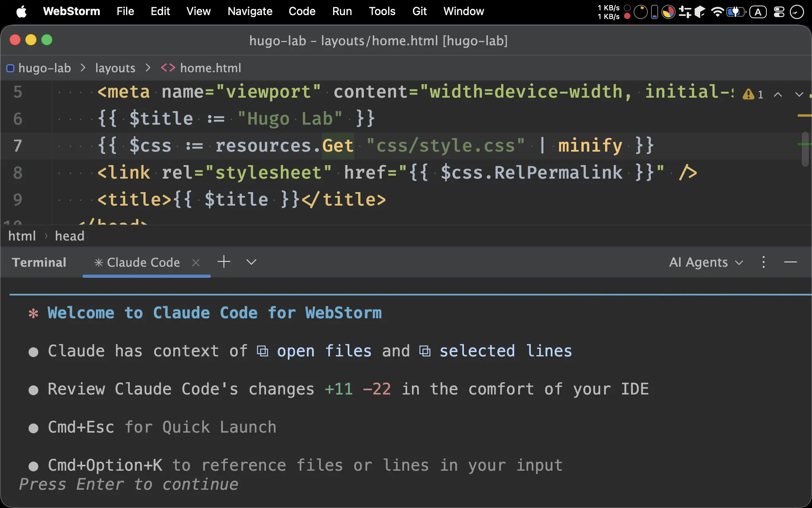The width and height of the screenshot is (812, 508).
Task: Open the Run menu
Action: (x=342, y=12)
